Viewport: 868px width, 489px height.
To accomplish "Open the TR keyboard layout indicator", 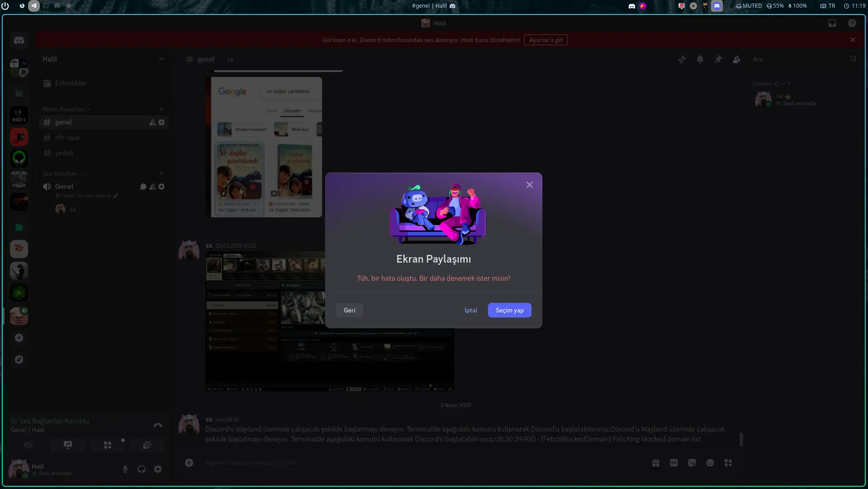I will coord(828,6).
